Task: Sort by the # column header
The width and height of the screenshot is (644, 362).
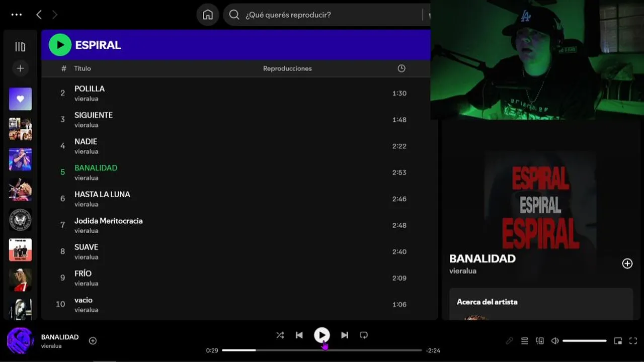Action: pyautogui.click(x=63, y=68)
